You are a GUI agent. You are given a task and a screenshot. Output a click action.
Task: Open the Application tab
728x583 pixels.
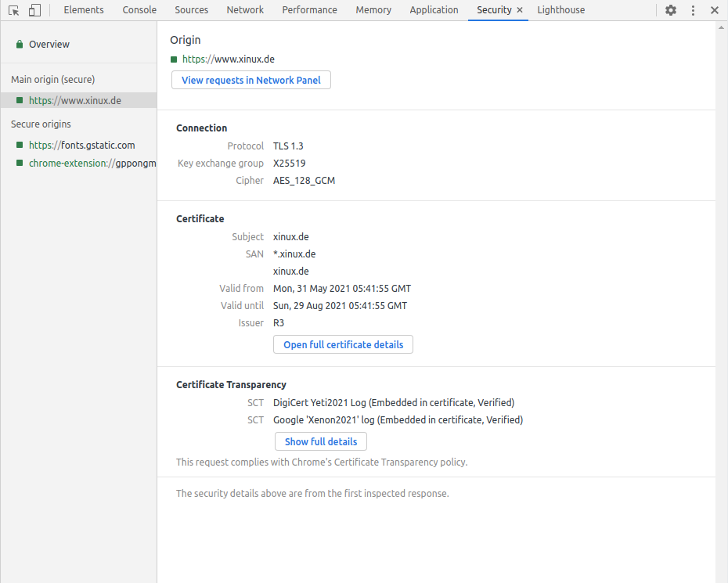click(434, 10)
